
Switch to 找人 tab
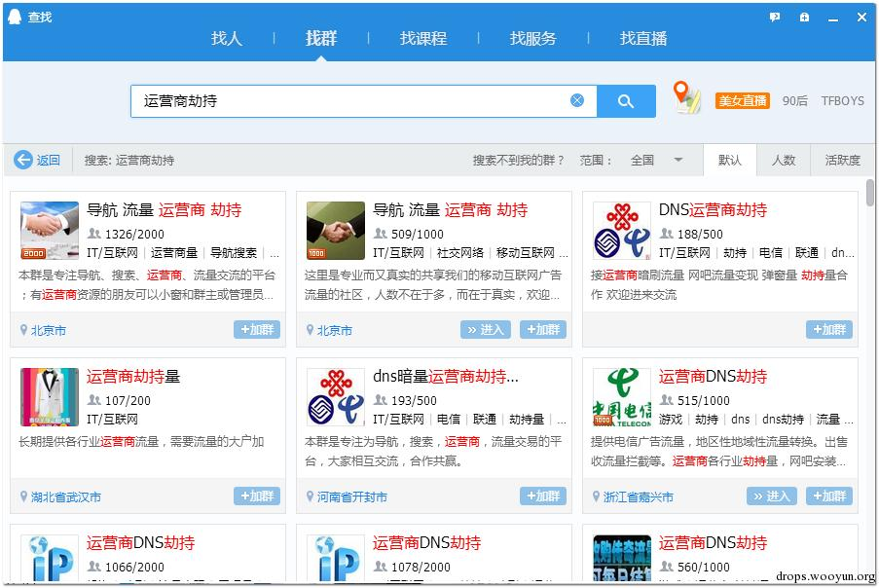pyautogui.click(x=227, y=38)
